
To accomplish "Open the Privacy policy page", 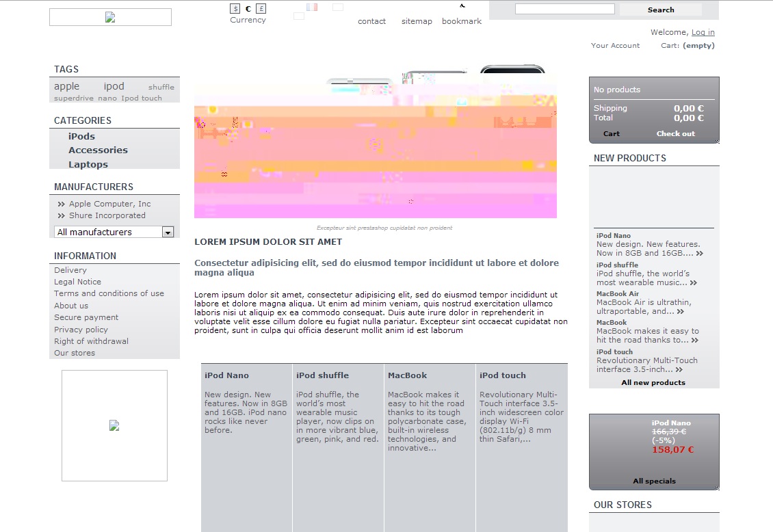I will (x=81, y=330).
